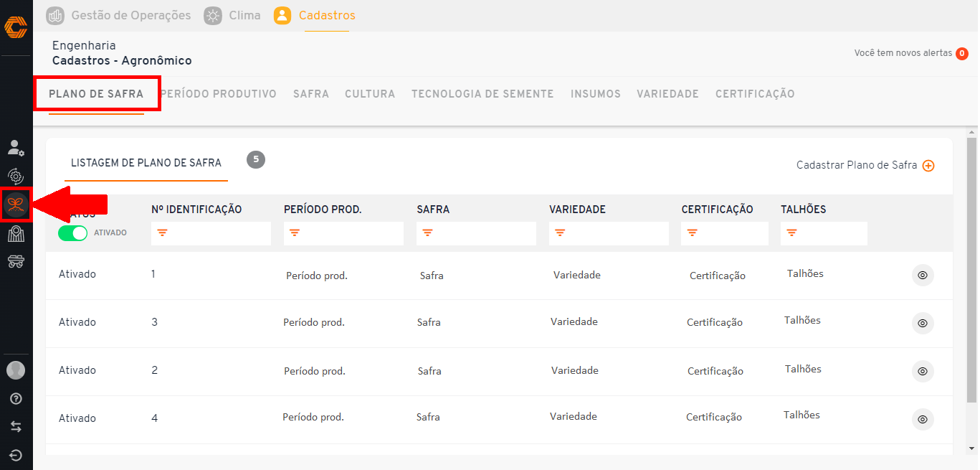The height and width of the screenshot is (470, 980).
Task: Open the Gestão de Operações module
Action: click(x=119, y=15)
